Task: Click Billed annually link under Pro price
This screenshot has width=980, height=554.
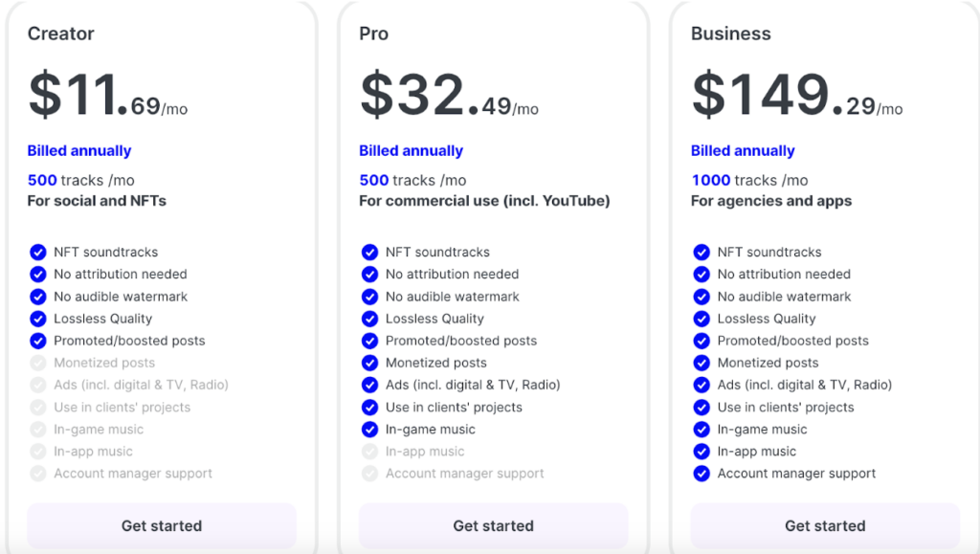Action: coord(412,150)
